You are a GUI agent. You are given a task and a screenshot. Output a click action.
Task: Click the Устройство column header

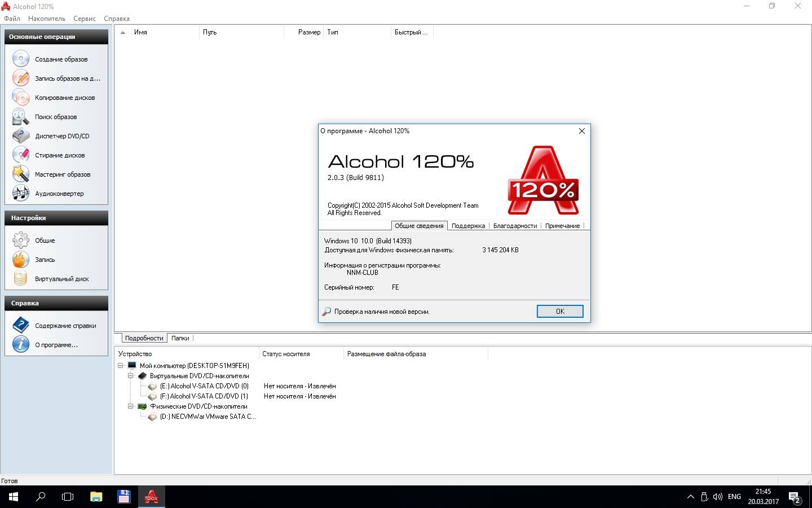coord(187,354)
